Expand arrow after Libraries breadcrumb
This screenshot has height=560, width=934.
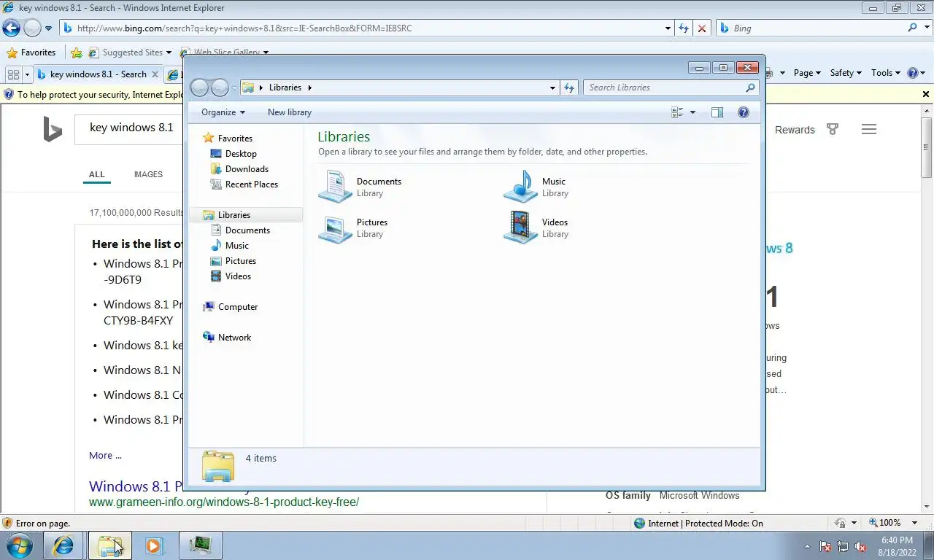click(309, 87)
